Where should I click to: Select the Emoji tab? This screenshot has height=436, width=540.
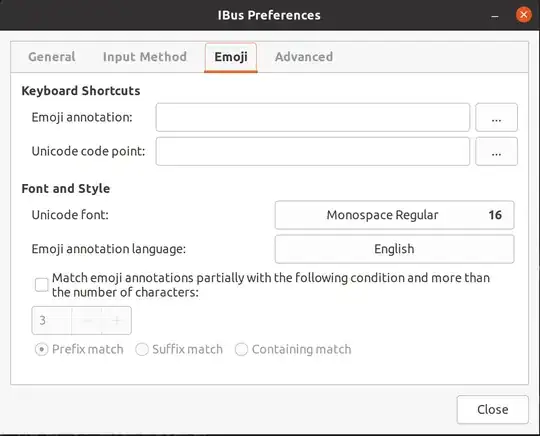[231, 57]
